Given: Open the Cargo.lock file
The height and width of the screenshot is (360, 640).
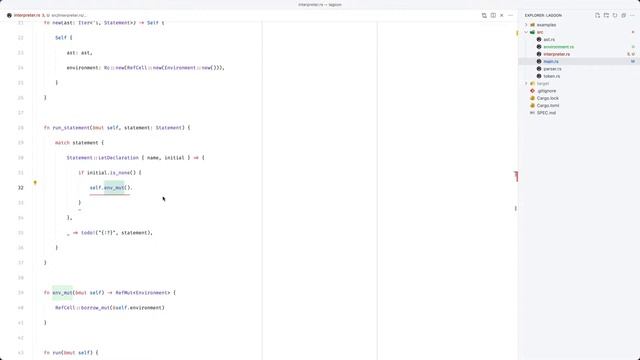Looking at the screenshot, I should point(548,98).
